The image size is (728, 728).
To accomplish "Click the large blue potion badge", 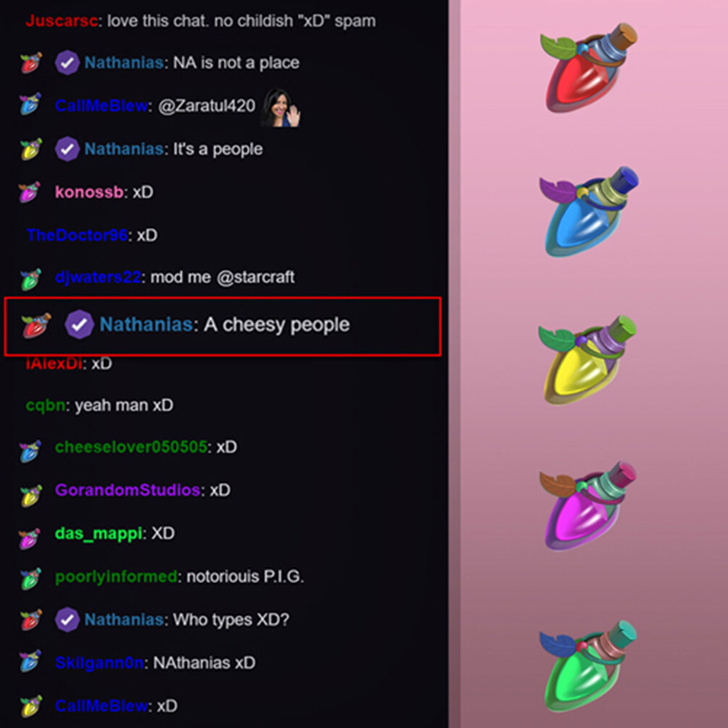I will (x=589, y=212).
